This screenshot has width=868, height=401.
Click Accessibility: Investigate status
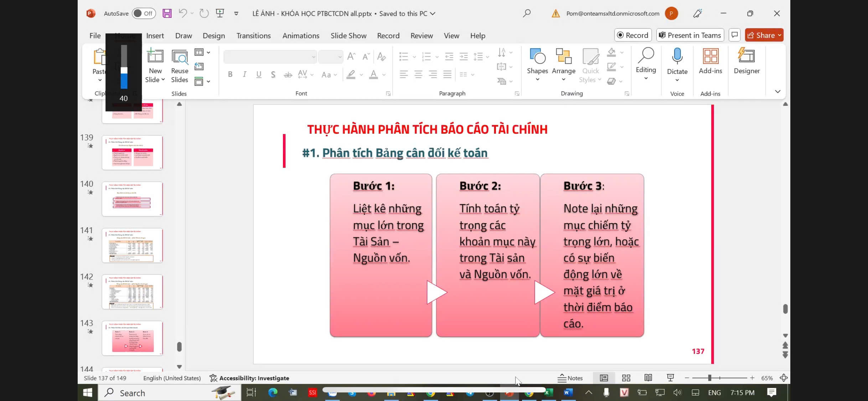(x=249, y=378)
